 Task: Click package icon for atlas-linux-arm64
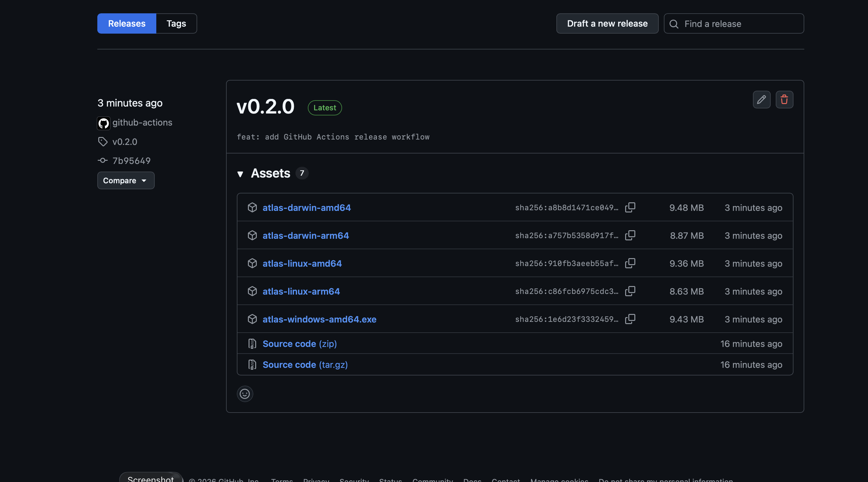pyautogui.click(x=252, y=291)
